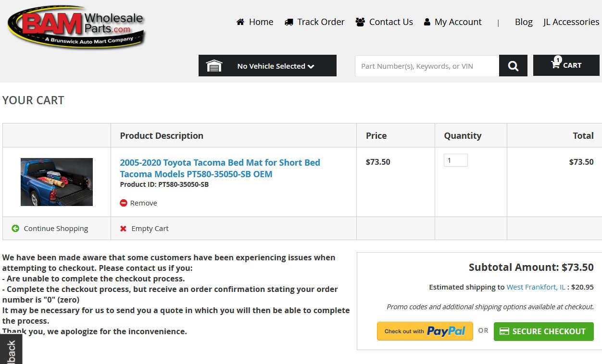This screenshot has height=364, width=602.
Task: Open the shopping cart icon
Action: [555, 64]
